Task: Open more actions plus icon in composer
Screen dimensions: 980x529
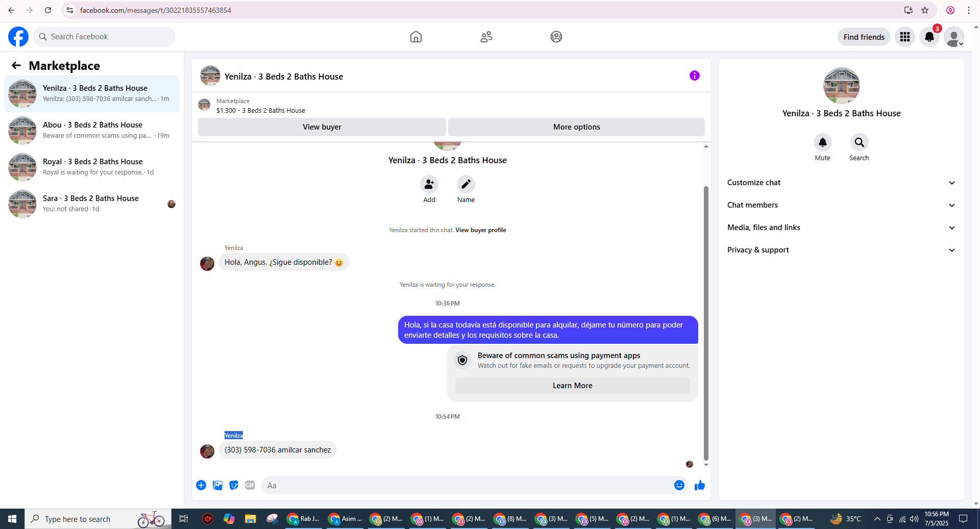Action: pos(201,485)
